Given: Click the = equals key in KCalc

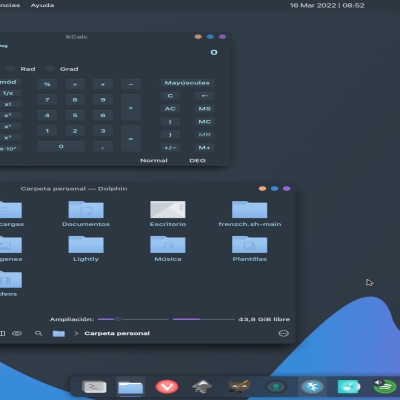Looking at the screenshot, I should click(x=131, y=138).
